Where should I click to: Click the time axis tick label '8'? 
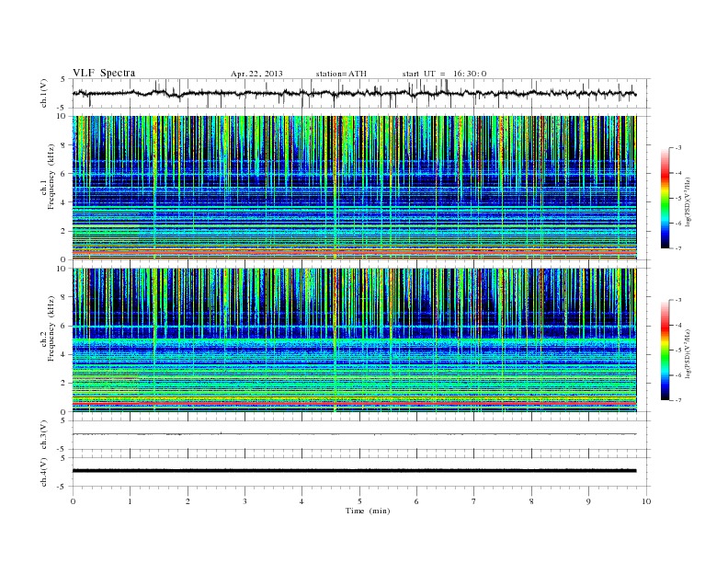(x=531, y=501)
